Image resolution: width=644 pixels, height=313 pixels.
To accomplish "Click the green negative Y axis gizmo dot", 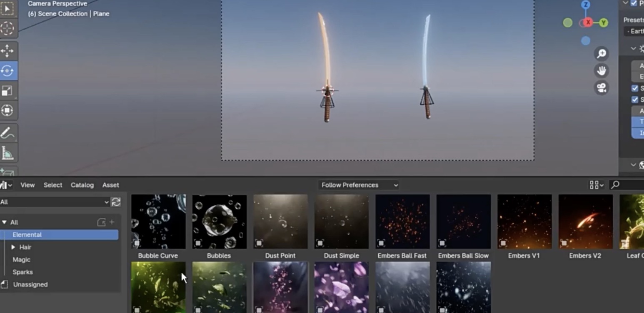I will pyautogui.click(x=568, y=23).
